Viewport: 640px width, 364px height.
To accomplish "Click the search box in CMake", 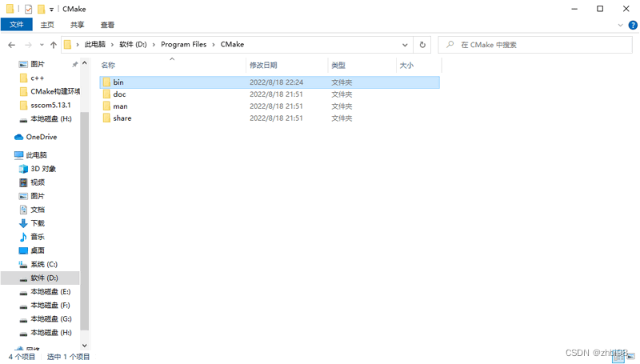I will (535, 45).
